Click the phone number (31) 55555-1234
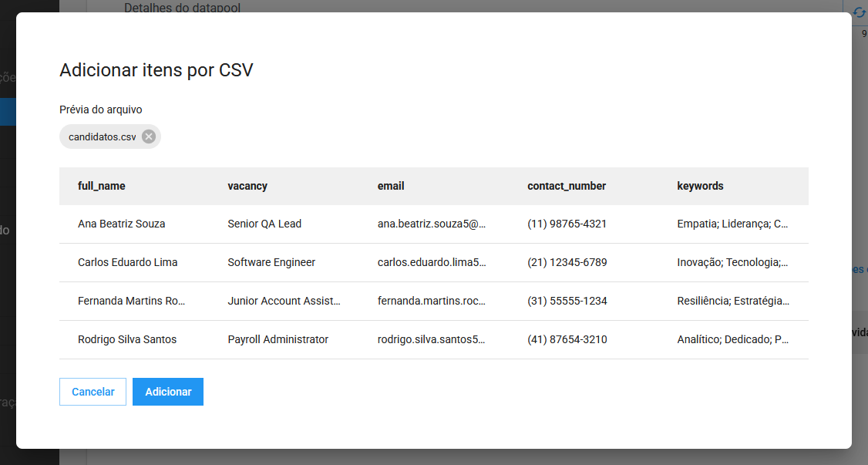 pyautogui.click(x=567, y=301)
